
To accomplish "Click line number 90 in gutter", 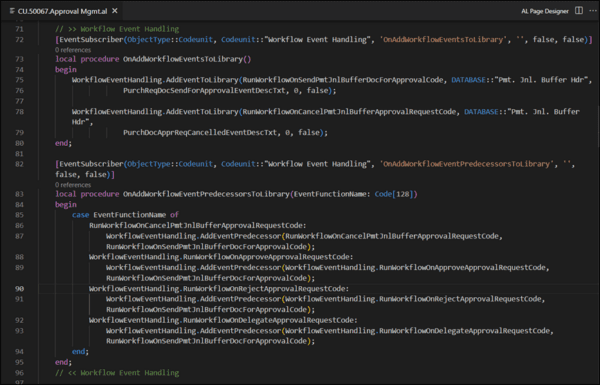I will pos(19,289).
